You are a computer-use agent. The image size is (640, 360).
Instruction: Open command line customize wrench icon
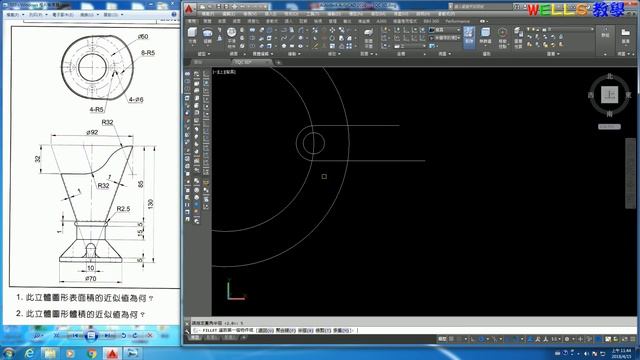click(187, 331)
